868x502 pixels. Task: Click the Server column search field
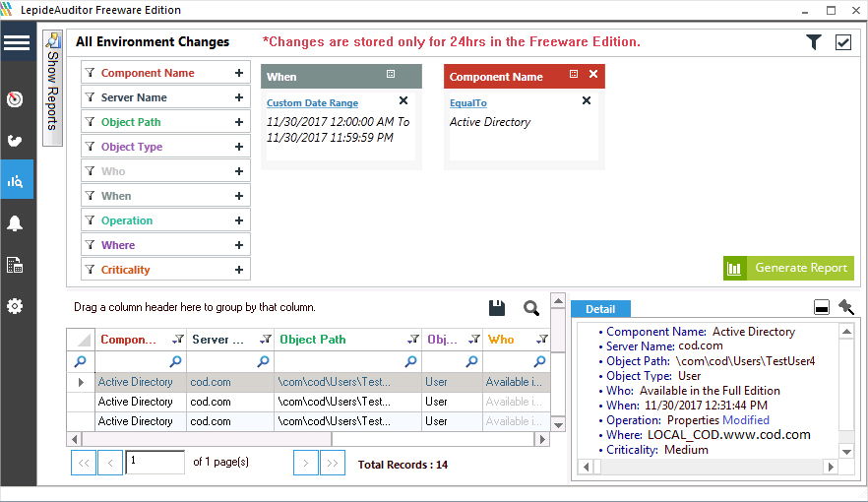(229, 361)
